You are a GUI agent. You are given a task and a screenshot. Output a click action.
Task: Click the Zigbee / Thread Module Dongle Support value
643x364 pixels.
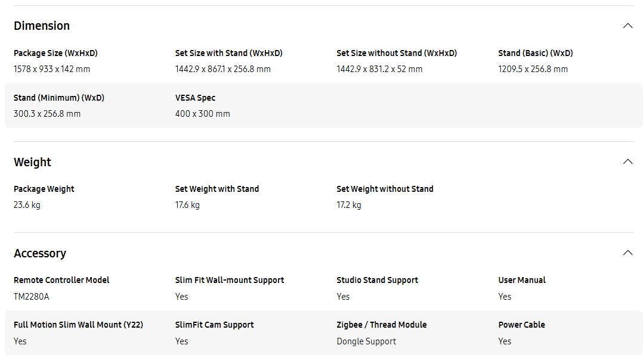click(366, 341)
